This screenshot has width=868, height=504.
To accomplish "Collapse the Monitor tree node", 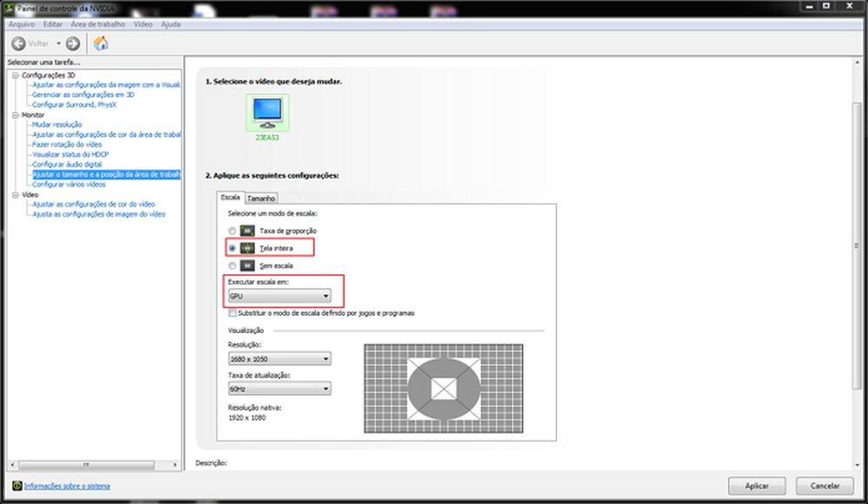I will pos(16,115).
